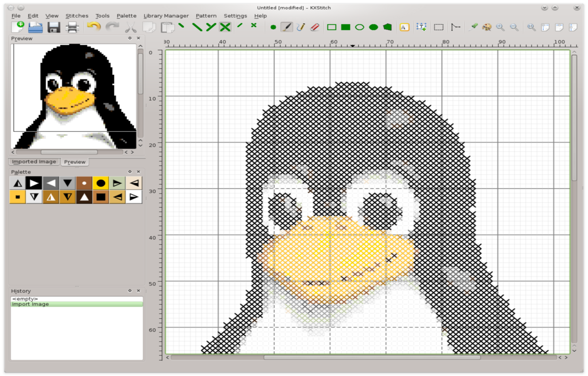Click the canvas horizontal scrollbar handle
The image size is (588, 376).
click(x=372, y=357)
